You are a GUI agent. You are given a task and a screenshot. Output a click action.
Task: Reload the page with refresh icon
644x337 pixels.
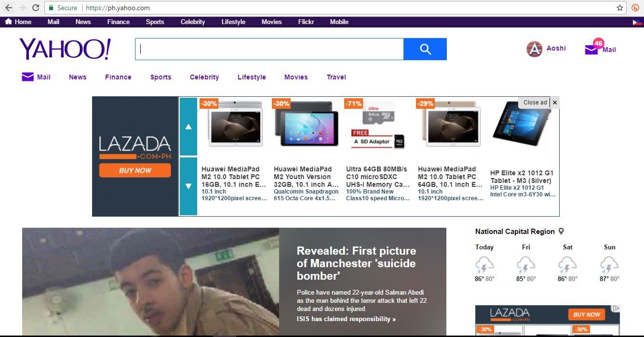pos(36,8)
